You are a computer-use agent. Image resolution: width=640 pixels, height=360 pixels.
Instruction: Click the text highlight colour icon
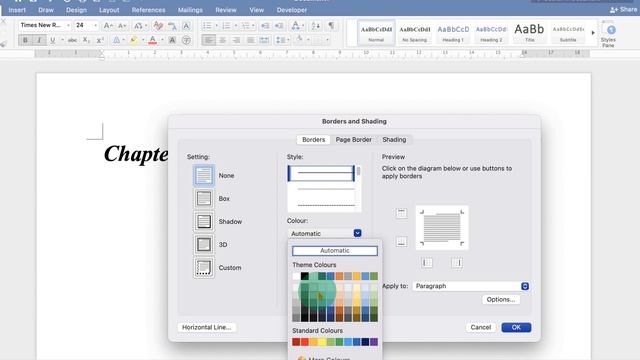coord(133,40)
